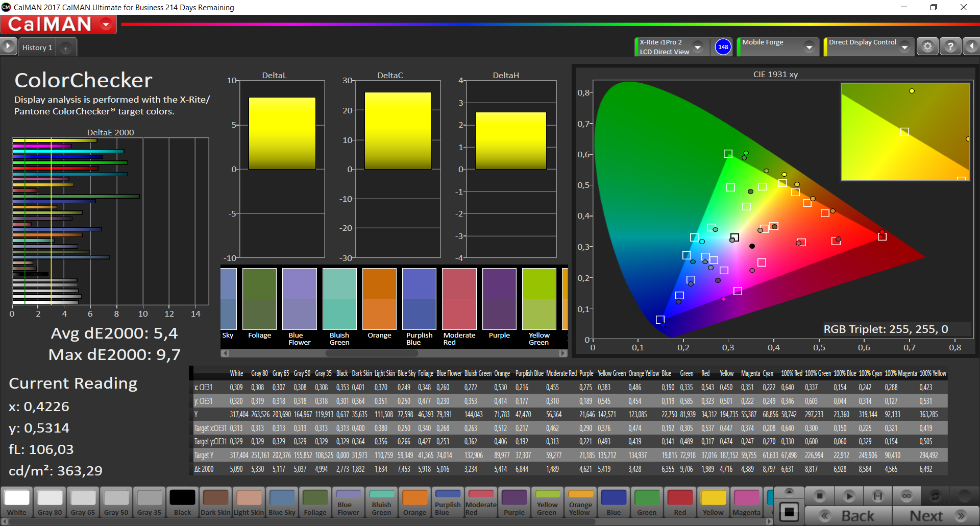Collapse the right side panel arrow
Screen dimensions: 980x526
[x=971, y=47]
